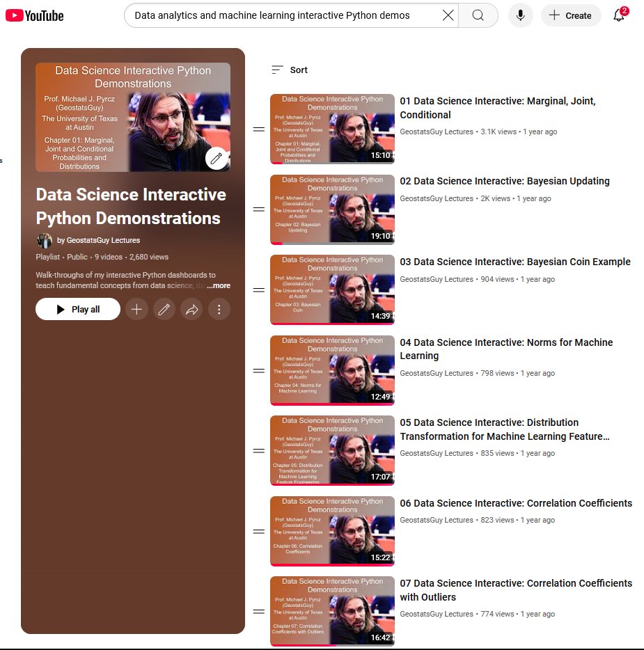Click the large playlist cover thumbnail
The height and width of the screenshot is (650, 644).
point(133,118)
